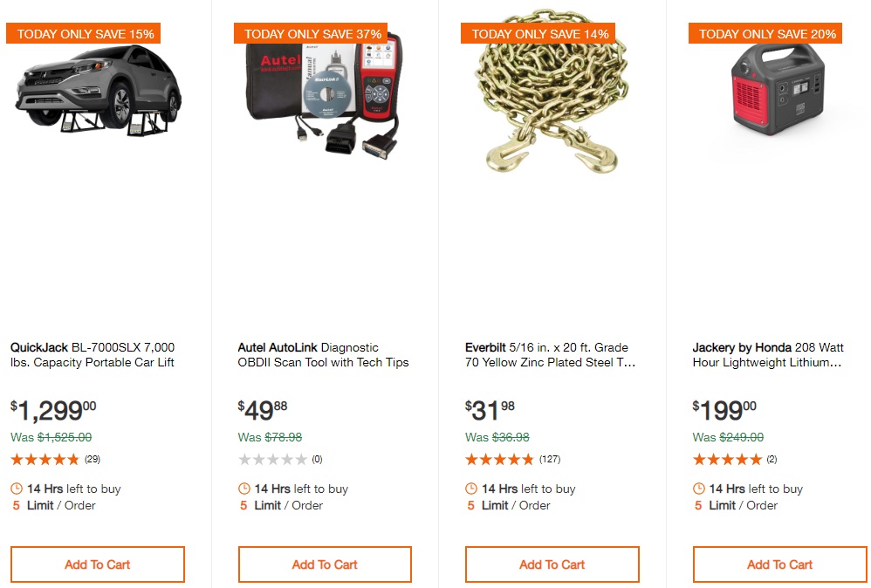Open the Jackery by Honda product title
This screenshot has width=871, height=588.
coord(768,355)
